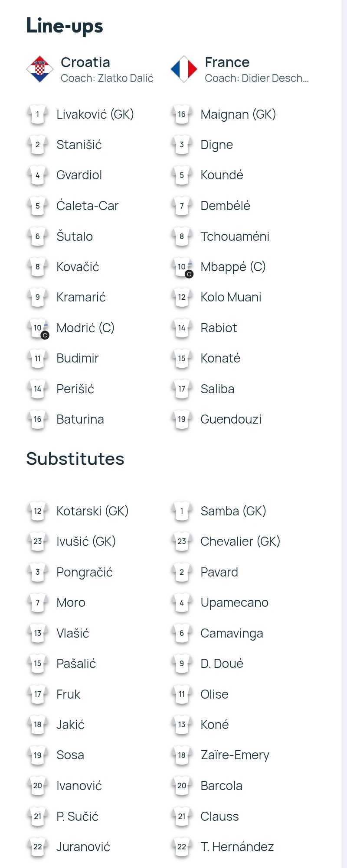This screenshot has width=347, height=868.
Task: Click Juranović's number 22 jersey icon
Action: point(38,847)
